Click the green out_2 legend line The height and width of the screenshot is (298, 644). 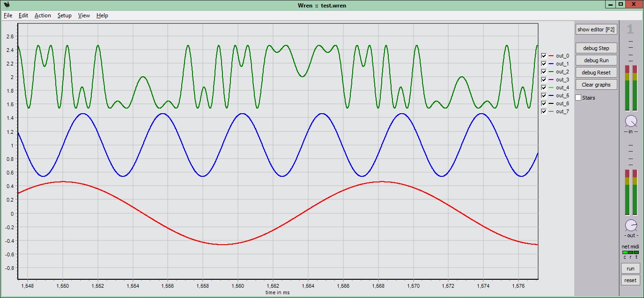[x=551, y=72]
